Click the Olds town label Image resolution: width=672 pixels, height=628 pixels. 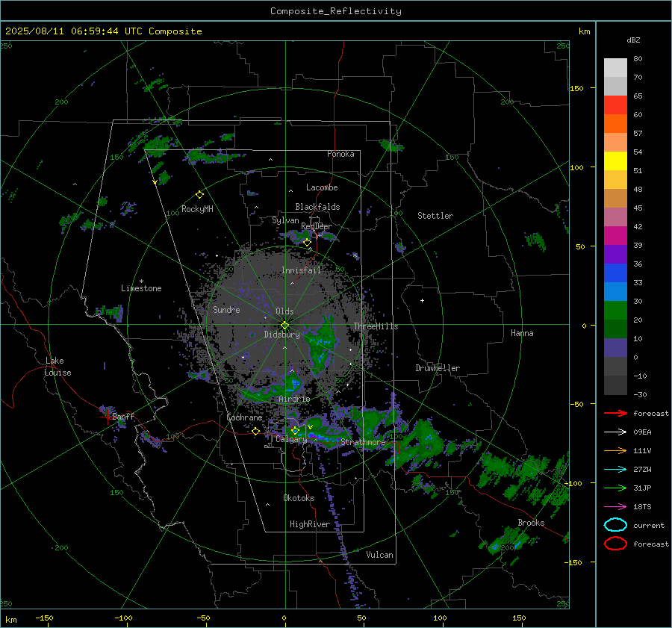[284, 311]
